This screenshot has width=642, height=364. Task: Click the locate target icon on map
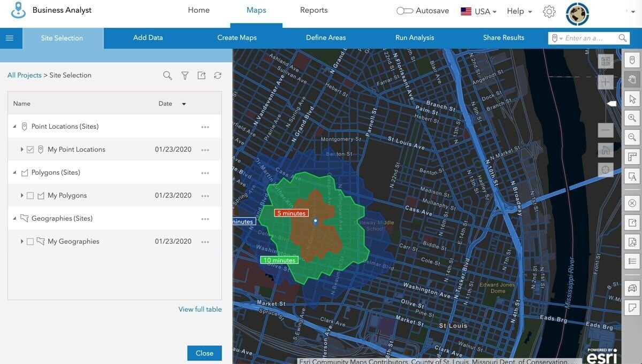[606, 170]
